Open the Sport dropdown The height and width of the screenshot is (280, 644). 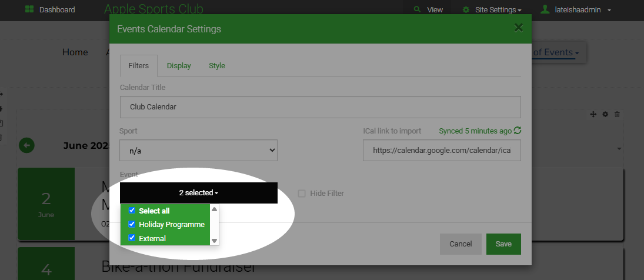coord(198,151)
